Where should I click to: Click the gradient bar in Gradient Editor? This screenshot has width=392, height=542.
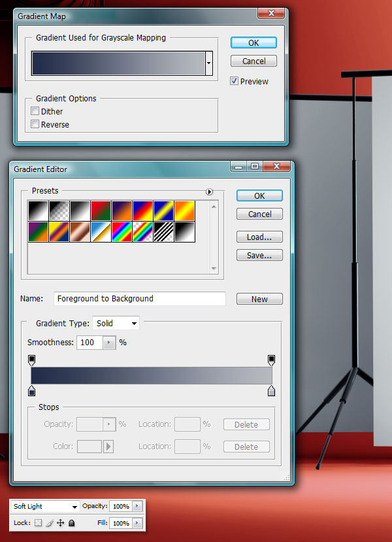click(x=152, y=376)
